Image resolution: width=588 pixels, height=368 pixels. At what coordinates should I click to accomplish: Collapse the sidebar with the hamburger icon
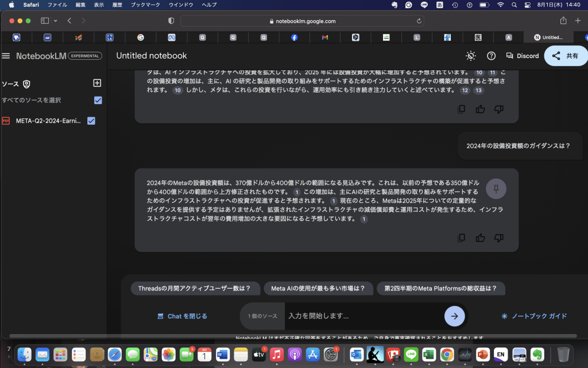tap(6, 56)
